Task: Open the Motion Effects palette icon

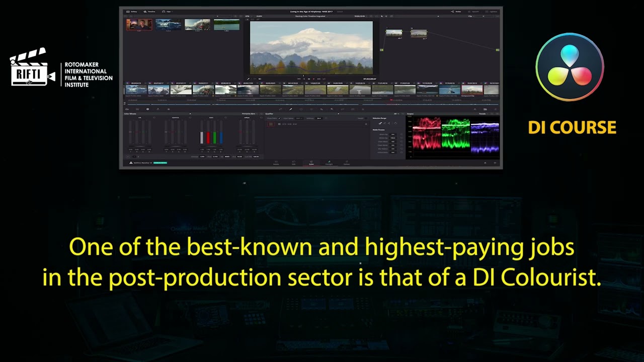Action: point(169,109)
